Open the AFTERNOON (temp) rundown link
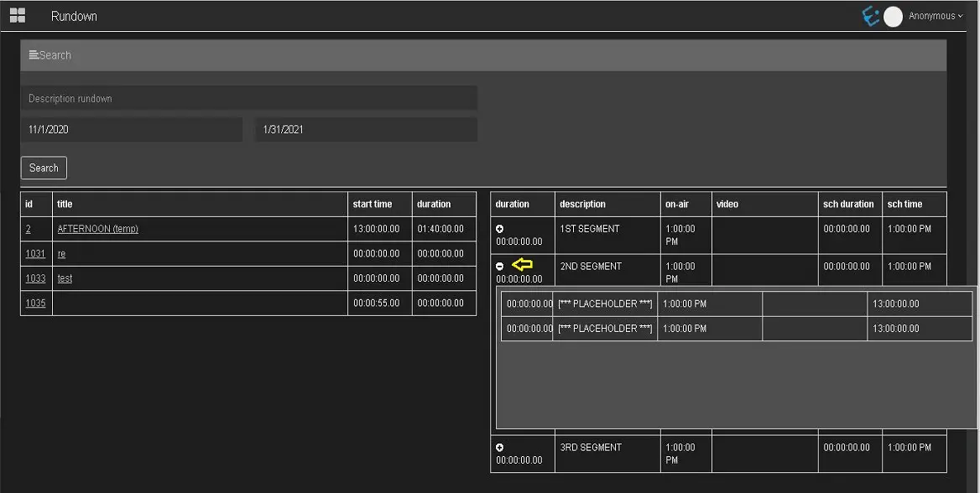This screenshot has width=980, height=493. pos(97,229)
